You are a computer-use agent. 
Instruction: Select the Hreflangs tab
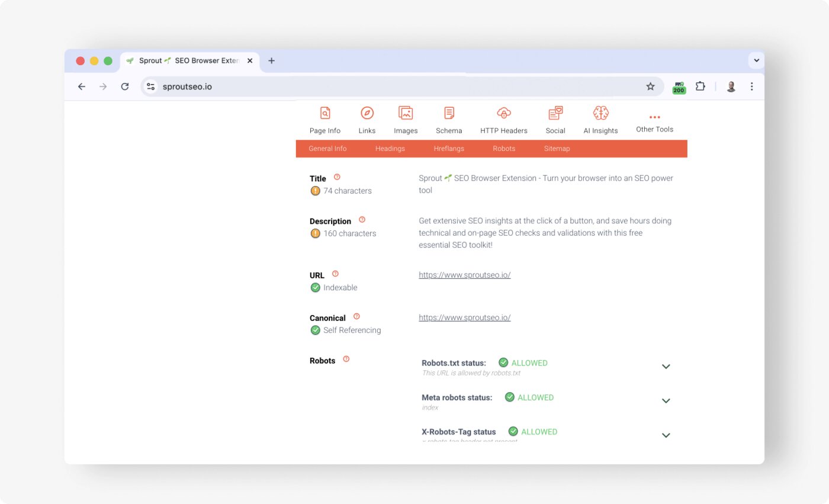(448, 148)
